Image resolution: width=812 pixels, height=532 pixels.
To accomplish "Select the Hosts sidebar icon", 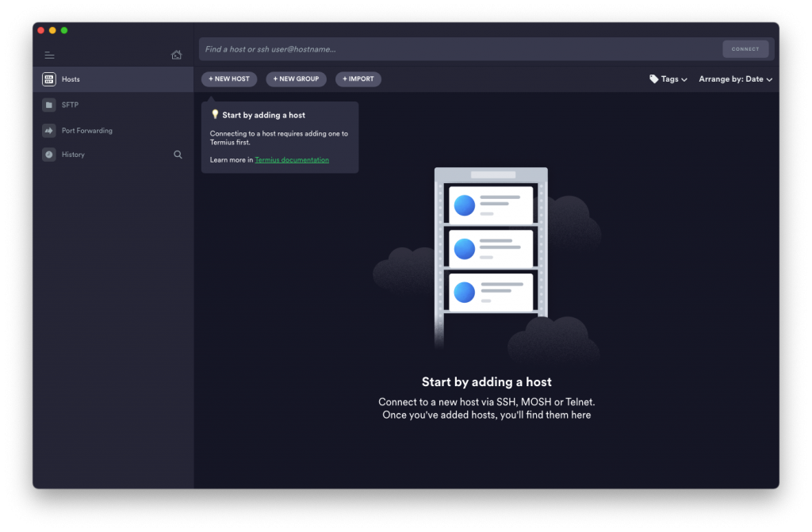I will (48, 79).
